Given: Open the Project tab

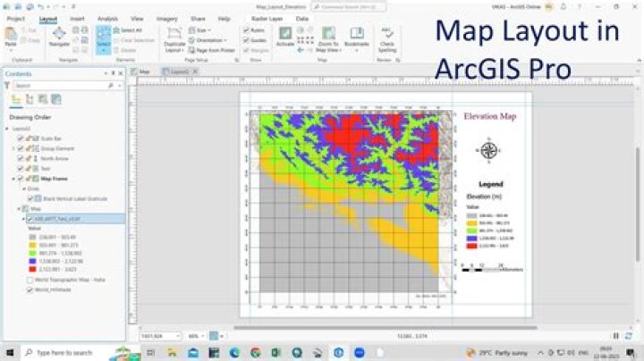Looking at the screenshot, I should pyautogui.click(x=16, y=19).
